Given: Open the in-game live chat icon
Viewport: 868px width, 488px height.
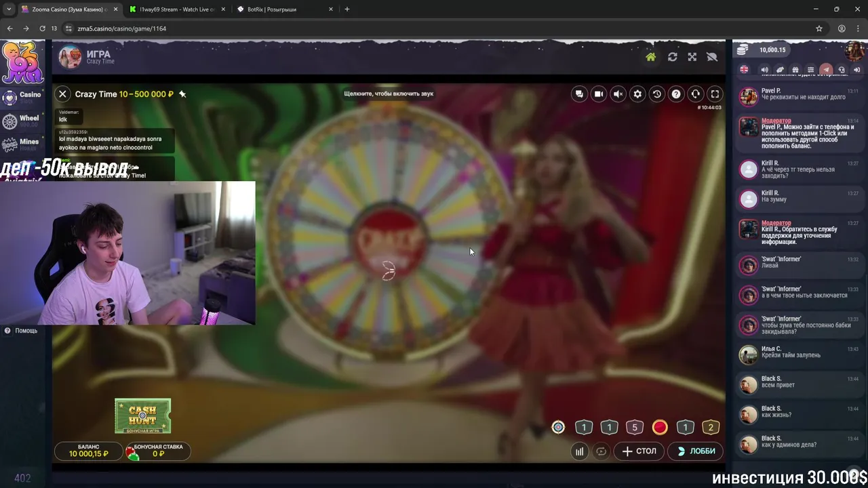Looking at the screenshot, I should [579, 94].
